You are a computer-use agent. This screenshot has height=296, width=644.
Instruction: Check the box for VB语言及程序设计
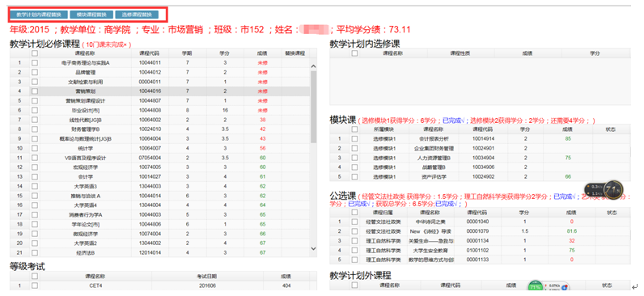[35, 158]
